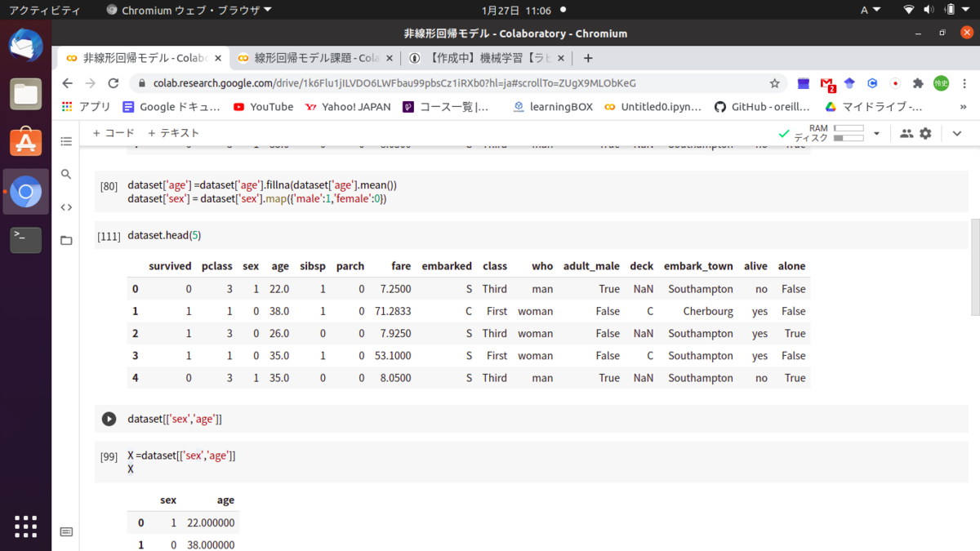Click the Colab URL address bar
980x551 pixels.
click(x=457, y=83)
